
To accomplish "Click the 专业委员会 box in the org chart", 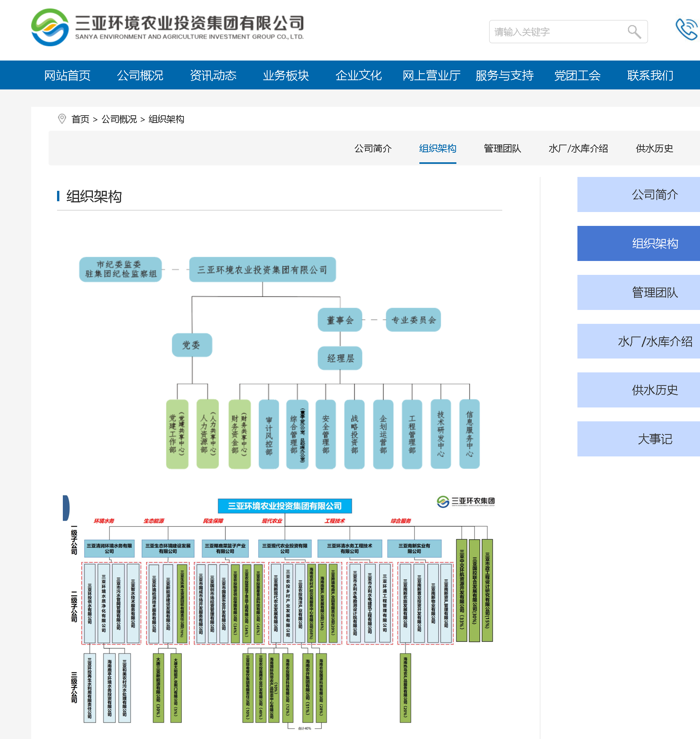I will [x=413, y=320].
